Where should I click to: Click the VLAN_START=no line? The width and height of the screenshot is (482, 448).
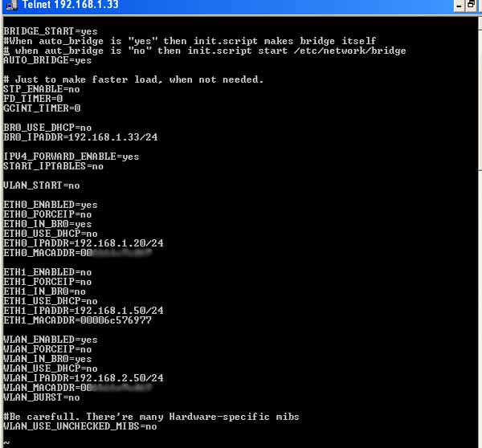pyautogui.click(x=42, y=185)
